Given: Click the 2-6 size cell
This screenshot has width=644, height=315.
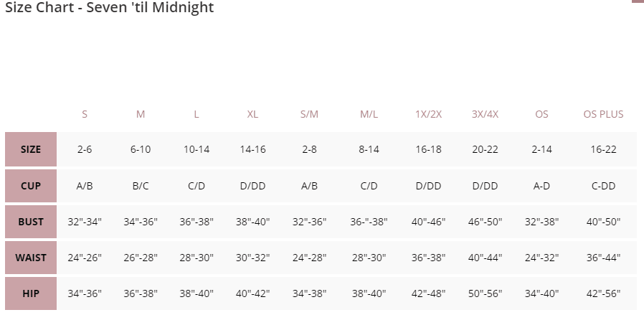Looking at the screenshot, I should click(x=85, y=150).
